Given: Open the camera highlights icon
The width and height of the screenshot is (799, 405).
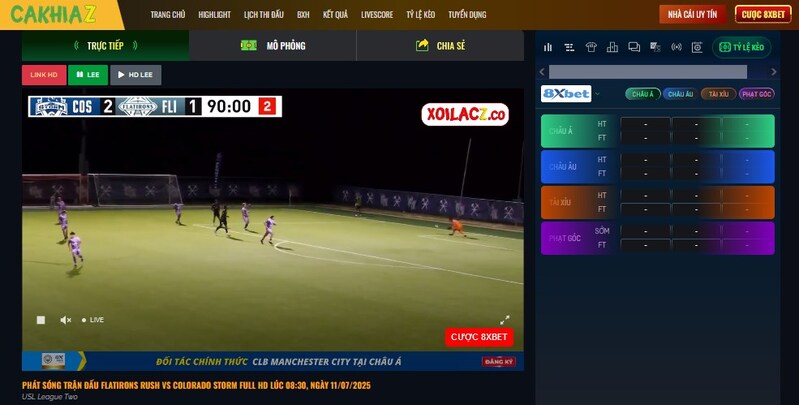Looking at the screenshot, I should pyautogui.click(x=697, y=47).
